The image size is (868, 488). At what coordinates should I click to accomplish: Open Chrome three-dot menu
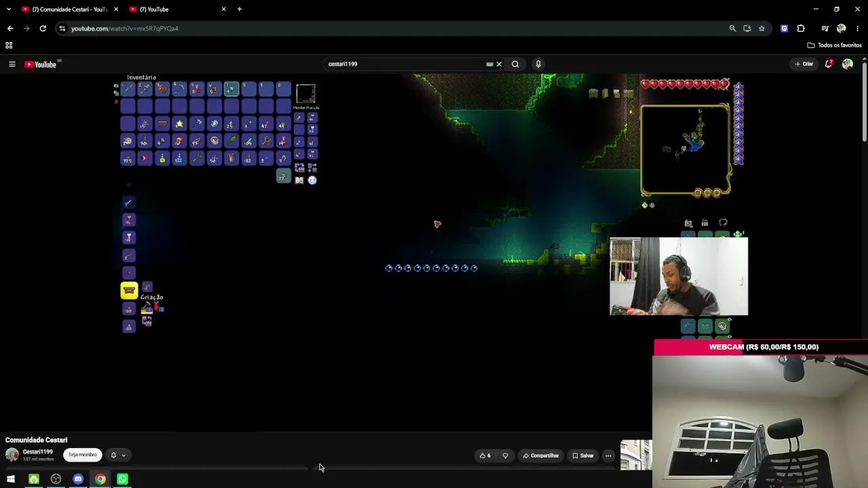click(858, 28)
